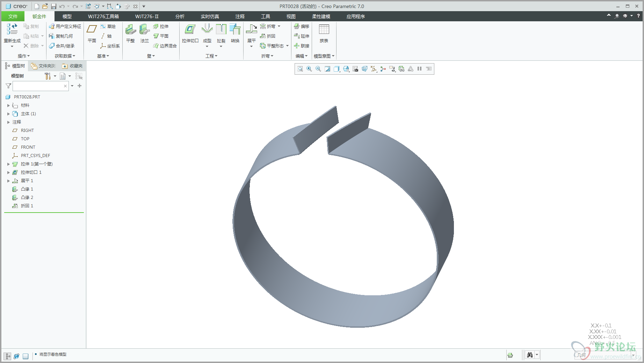Click the Flat wall (平整) tool icon
The image size is (644, 363).
point(130,29)
